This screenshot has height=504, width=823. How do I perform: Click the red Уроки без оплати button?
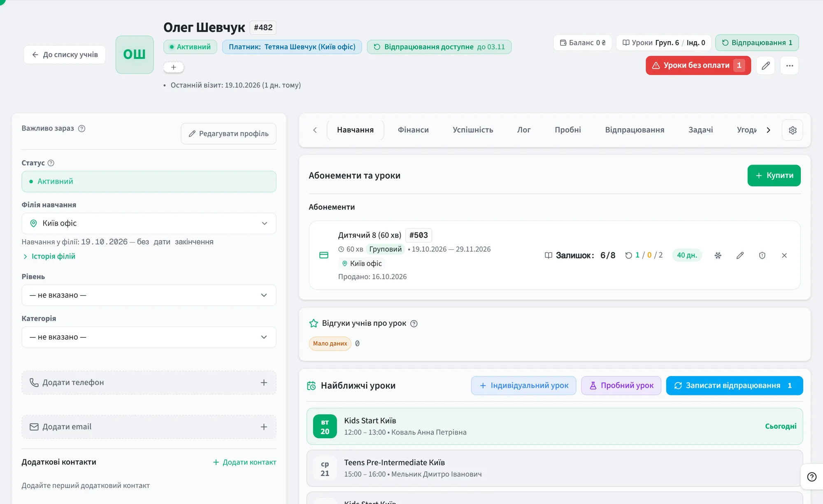698,65
